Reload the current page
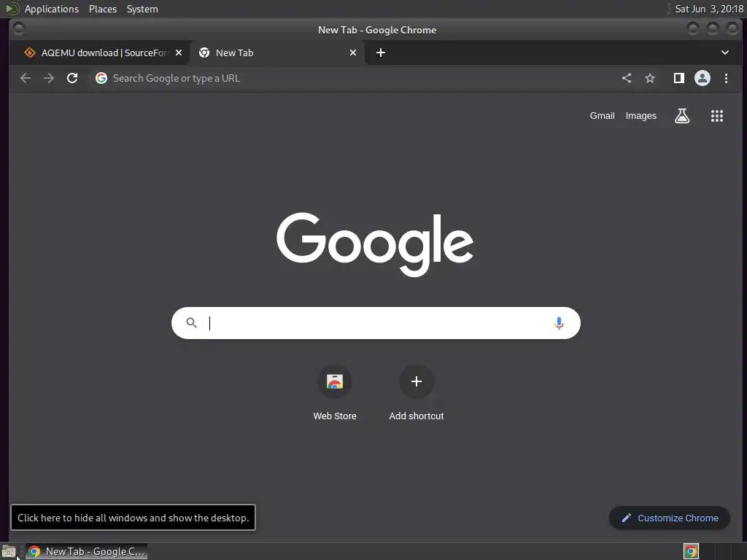747x560 pixels. (x=72, y=78)
